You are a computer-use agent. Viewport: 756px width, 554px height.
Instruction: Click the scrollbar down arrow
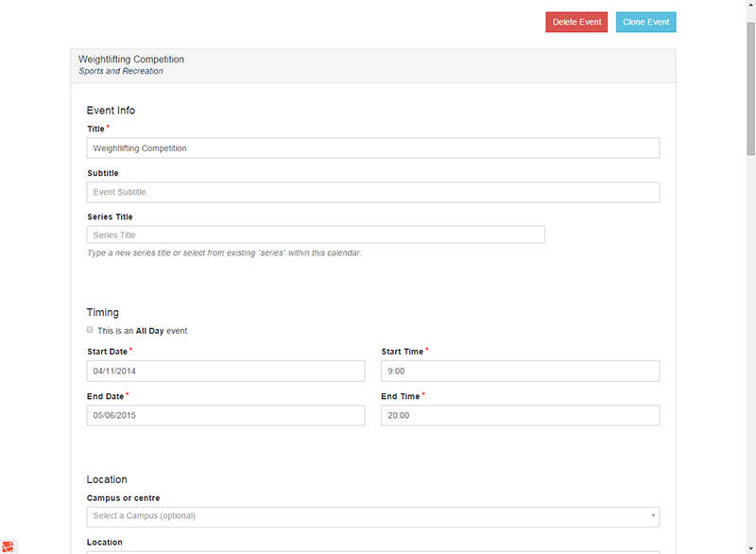pyautogui.click(x=750, y=549)
